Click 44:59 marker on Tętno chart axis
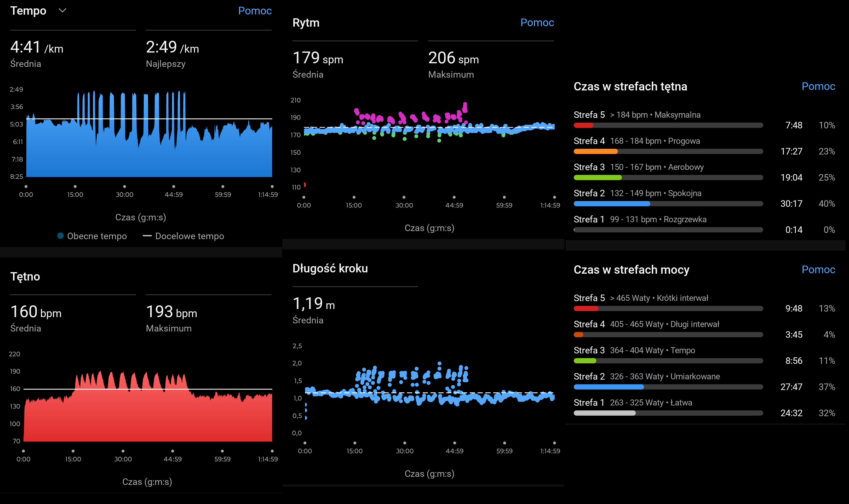Viewport: 849px width, 504px height. coord(173,451)
